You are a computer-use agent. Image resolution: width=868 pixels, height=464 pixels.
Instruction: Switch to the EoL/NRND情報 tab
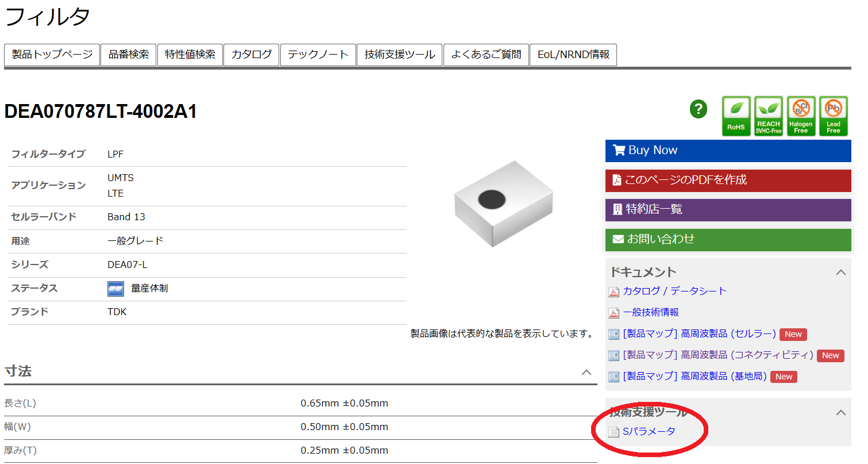point(573,55)
